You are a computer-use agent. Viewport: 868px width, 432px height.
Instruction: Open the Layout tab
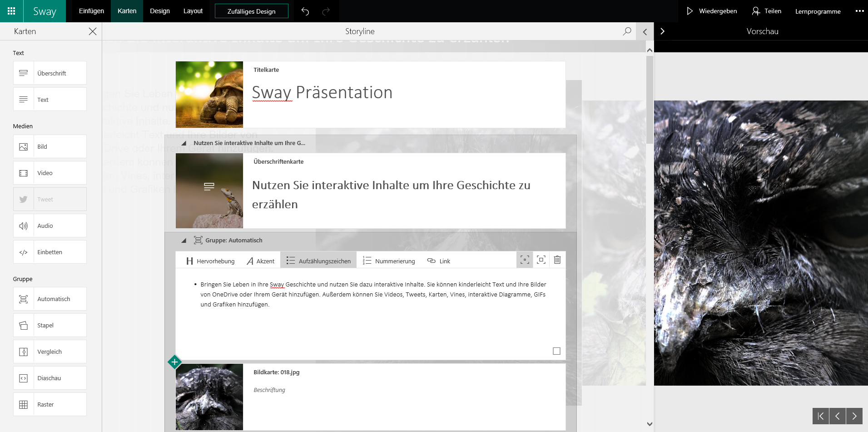(x=193, y=11)
